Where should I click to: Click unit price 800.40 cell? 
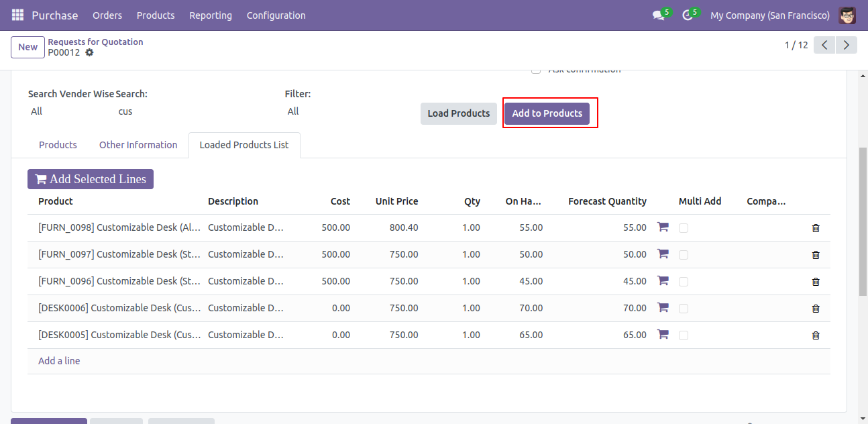pos(404,227)
